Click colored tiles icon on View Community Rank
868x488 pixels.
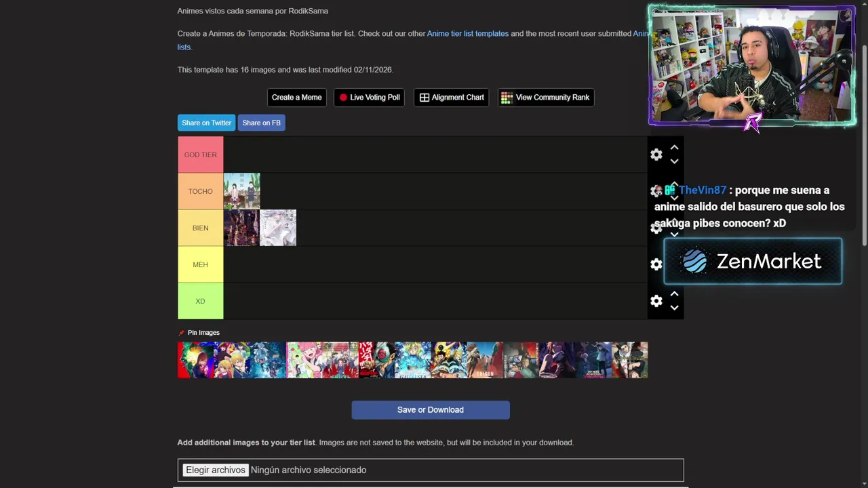[507, 98]
